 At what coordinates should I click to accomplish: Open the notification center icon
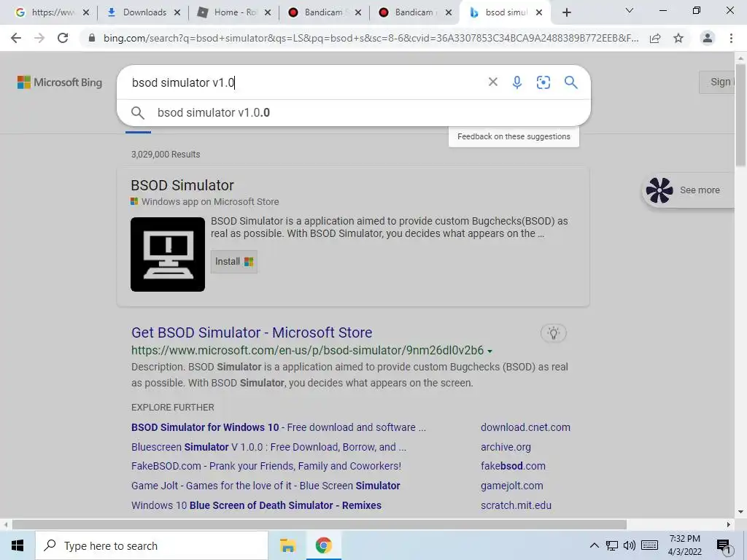click(x=724, y=547)
